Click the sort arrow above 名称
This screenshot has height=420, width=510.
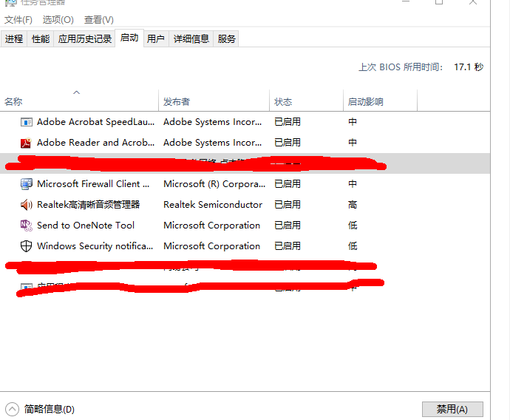click(x=76, y=92)
